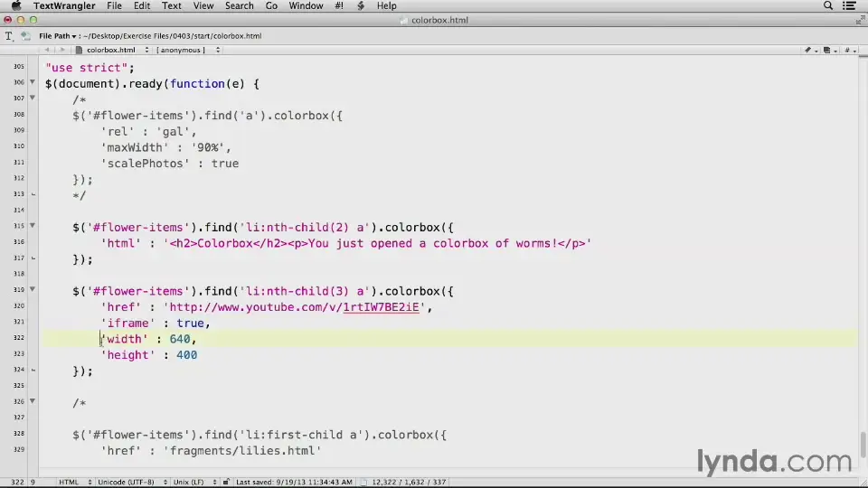Click the 'scalePhotos' : true line

169,164
